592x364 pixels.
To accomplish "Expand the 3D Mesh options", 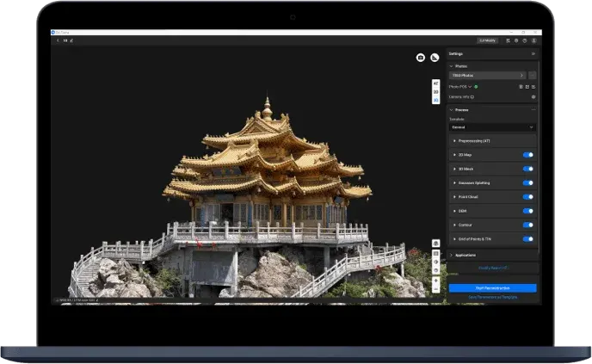I will [454, 169].
